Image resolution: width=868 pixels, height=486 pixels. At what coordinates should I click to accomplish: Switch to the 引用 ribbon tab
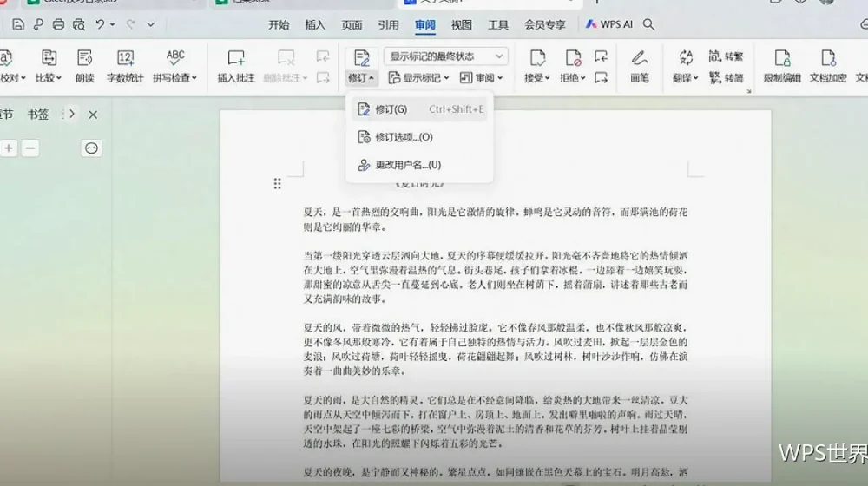pos(388,25)
